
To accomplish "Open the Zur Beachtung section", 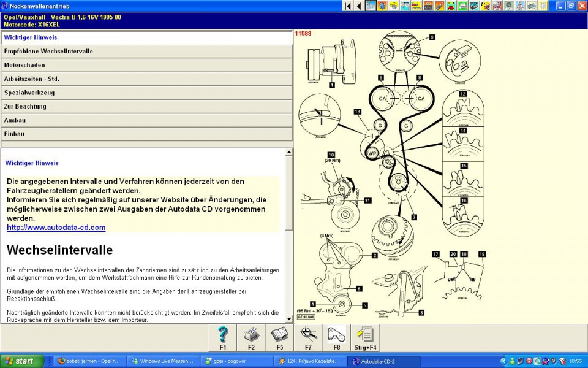I will 146,106.
